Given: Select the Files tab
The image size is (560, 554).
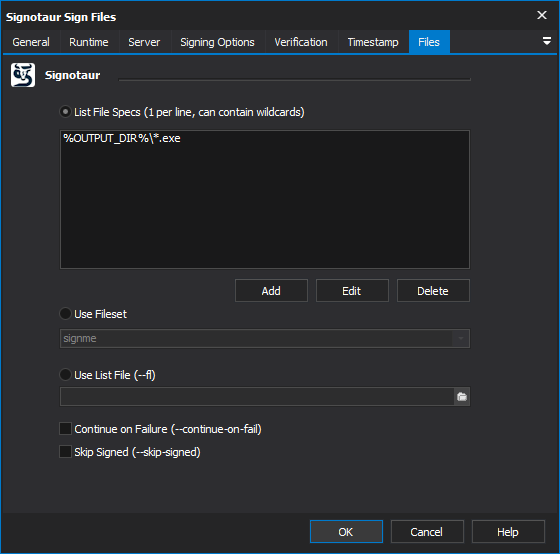Looking at the screenshot, I should [429, 42].
